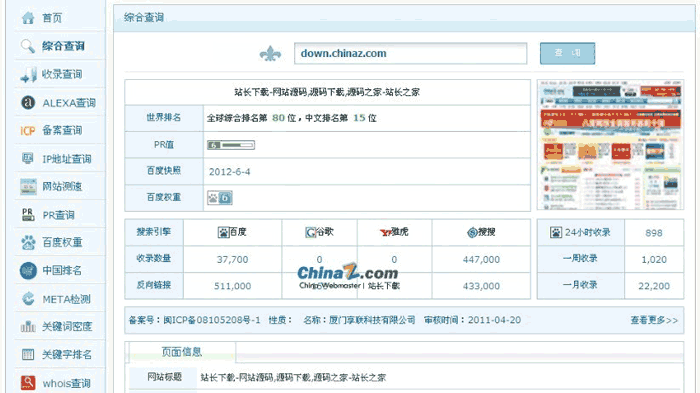Open 备案查询 menu item

[62, 130]
